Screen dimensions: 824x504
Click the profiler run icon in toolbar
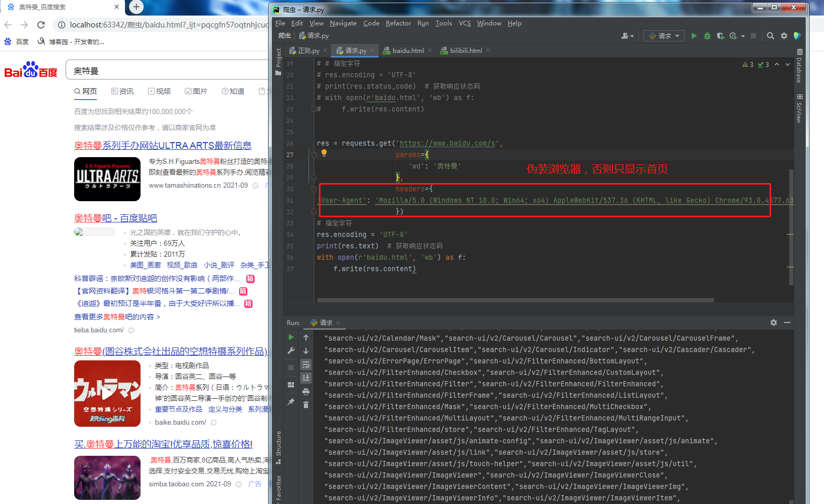click(733, 36)
